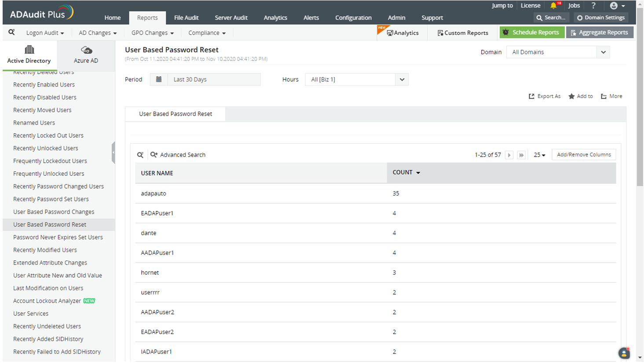Open Recently Added SIDHistory report
Screen dimensions: 644x364
point(48,339)
